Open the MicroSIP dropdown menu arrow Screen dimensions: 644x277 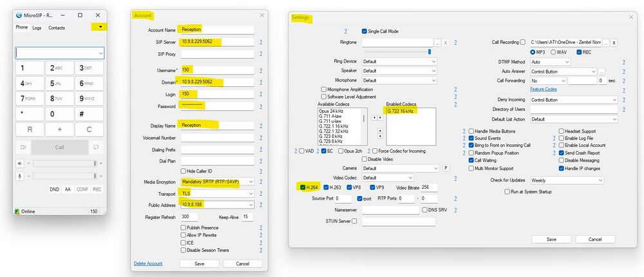(100, 27)
